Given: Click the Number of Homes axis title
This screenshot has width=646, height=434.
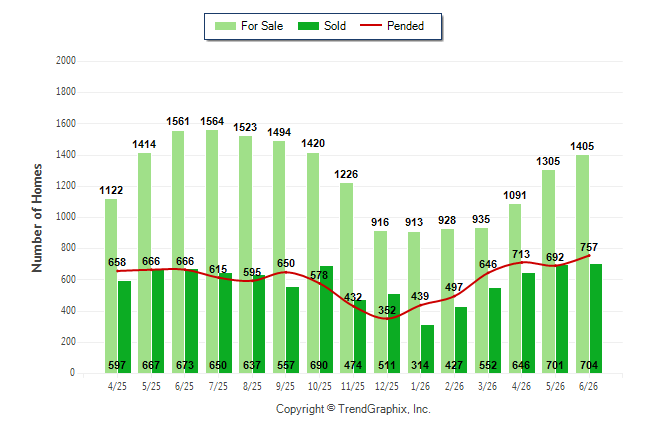Looking at the screenshot, I should (x=37, y=218).
